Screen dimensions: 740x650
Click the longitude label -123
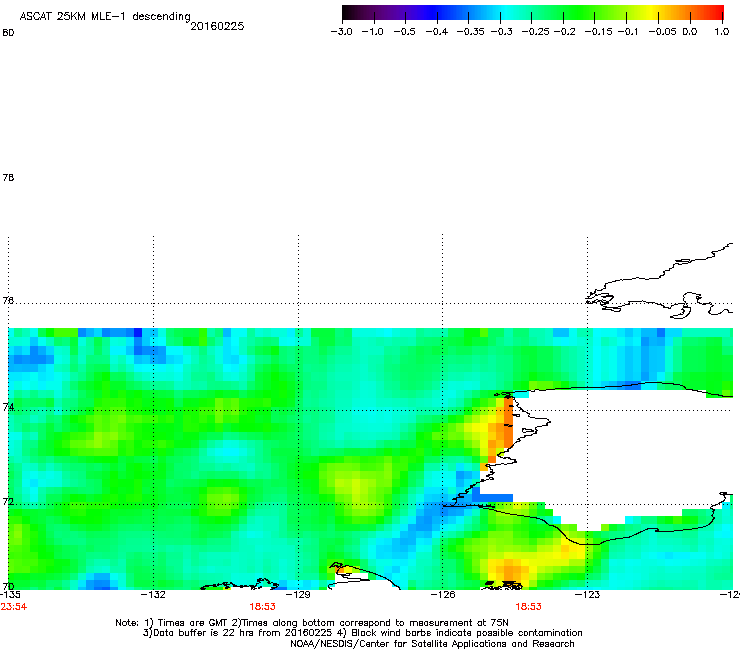(x=587, y=594)
